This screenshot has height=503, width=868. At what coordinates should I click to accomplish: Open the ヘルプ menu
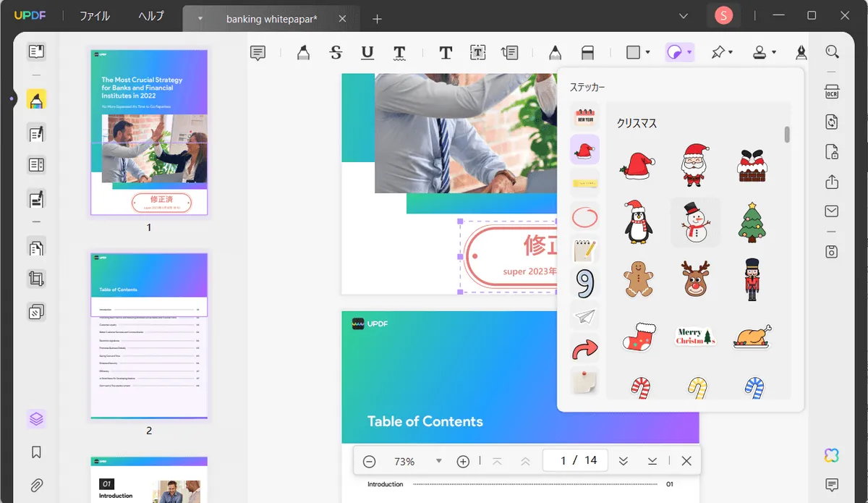click(151, 16)
